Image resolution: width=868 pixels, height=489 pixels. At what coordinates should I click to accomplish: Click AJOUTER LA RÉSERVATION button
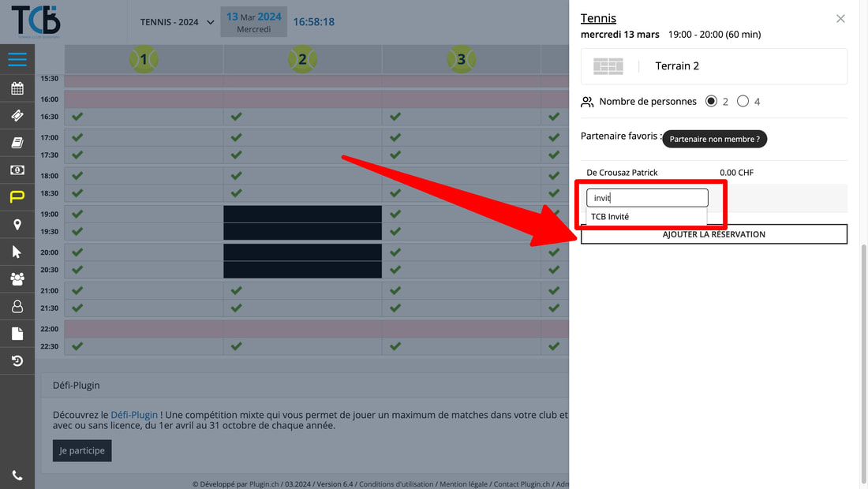pyautogui.click(x=713, y=234)
